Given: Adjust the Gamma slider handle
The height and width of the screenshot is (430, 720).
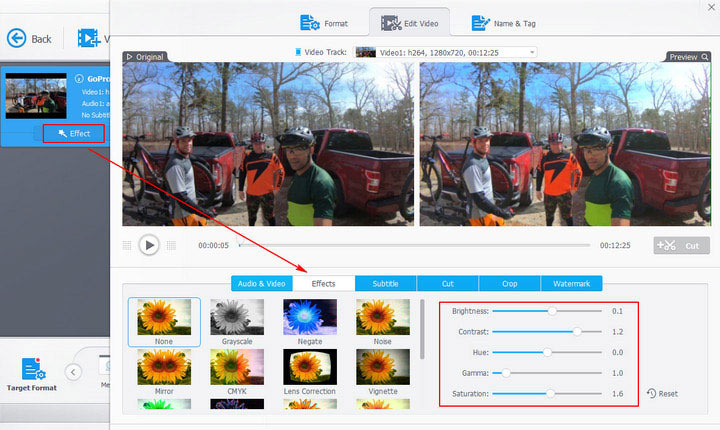Looking at the screenshot, I should point(506,373).
